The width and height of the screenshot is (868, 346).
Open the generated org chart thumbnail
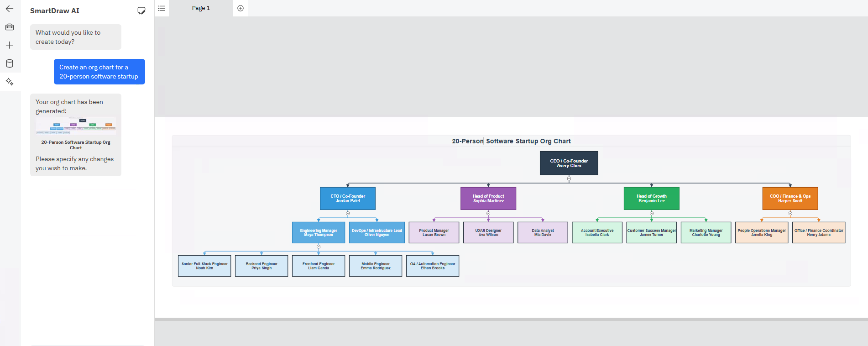pos(76,126)
